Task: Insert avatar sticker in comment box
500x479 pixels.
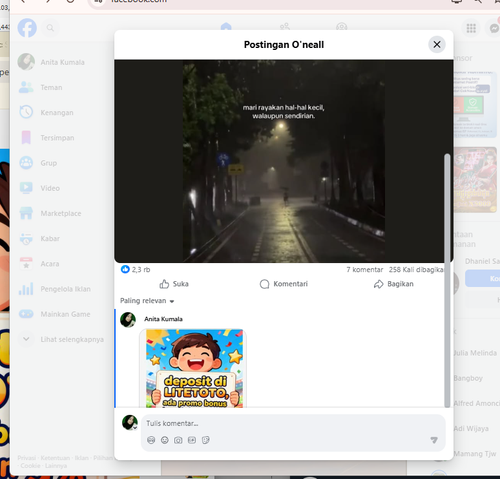Action: pos(151,440)
